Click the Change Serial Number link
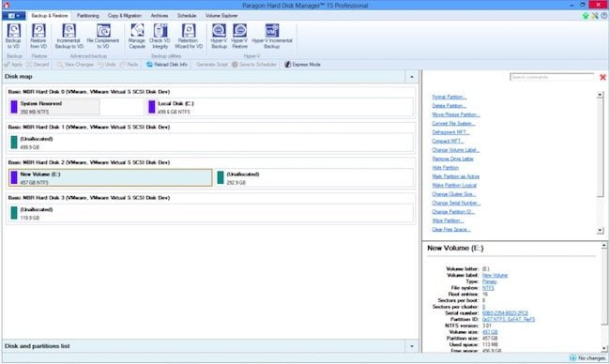 pyautogui.click(x=456, y=203)
